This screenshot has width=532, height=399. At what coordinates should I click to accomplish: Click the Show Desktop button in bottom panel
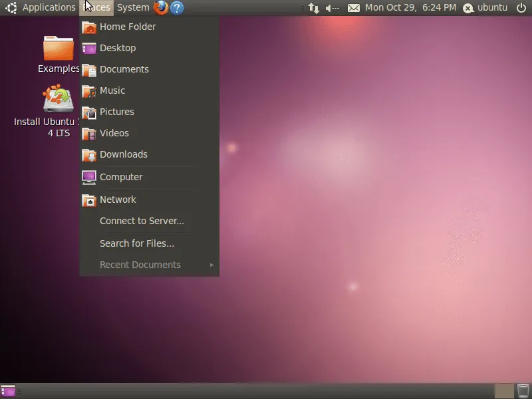point(8,391)
